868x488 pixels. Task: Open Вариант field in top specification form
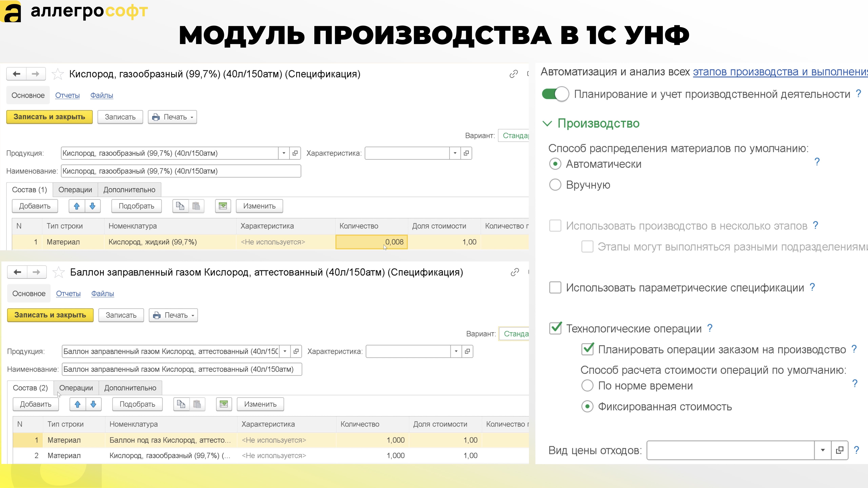pos(514,136)
